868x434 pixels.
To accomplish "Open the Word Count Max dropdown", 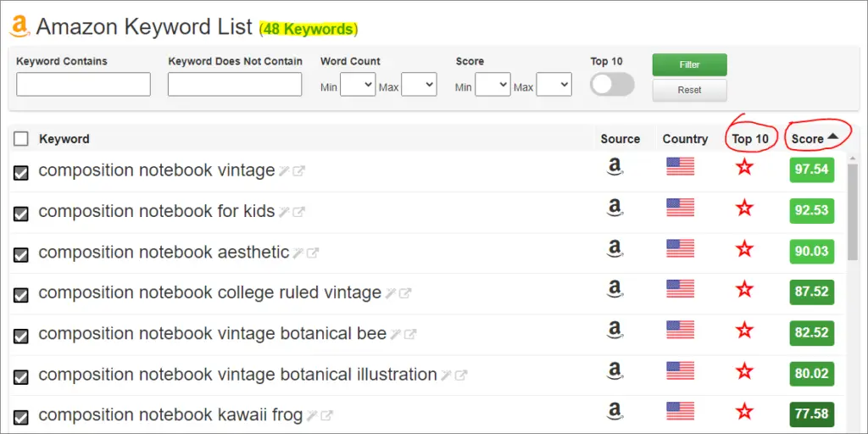I will (419, 84).
